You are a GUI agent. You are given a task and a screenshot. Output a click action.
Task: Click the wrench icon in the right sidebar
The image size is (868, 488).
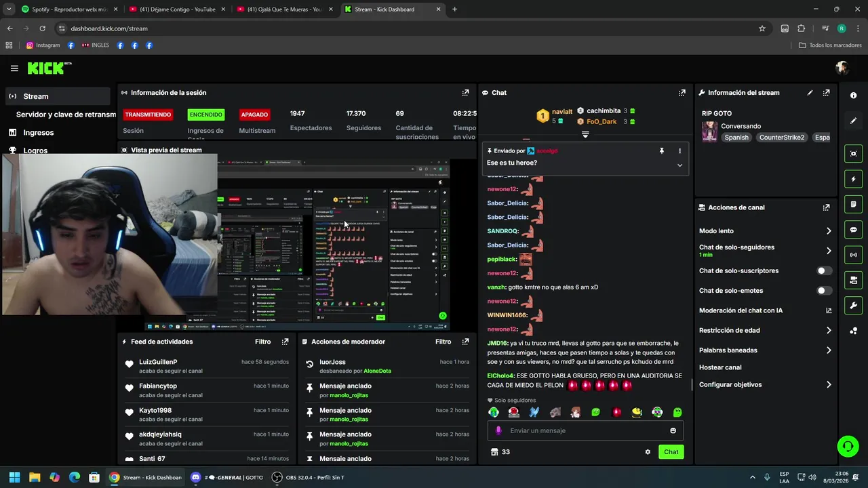853,306
